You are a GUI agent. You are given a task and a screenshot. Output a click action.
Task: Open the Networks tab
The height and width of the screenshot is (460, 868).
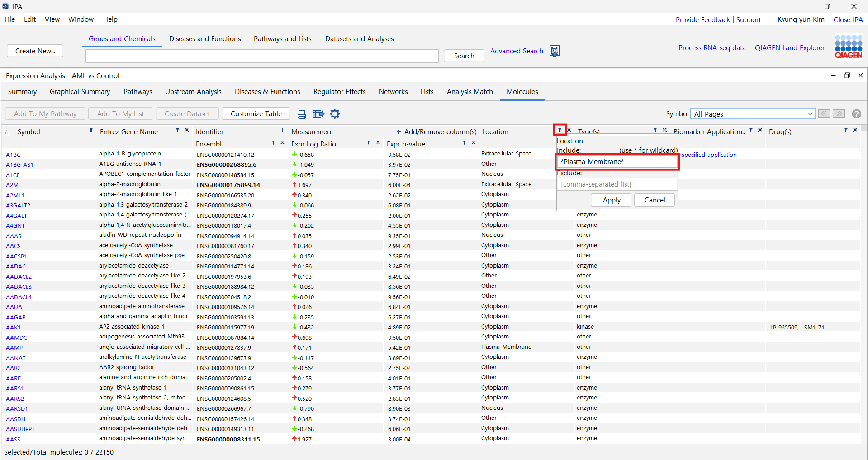click(x=394, y=91)
